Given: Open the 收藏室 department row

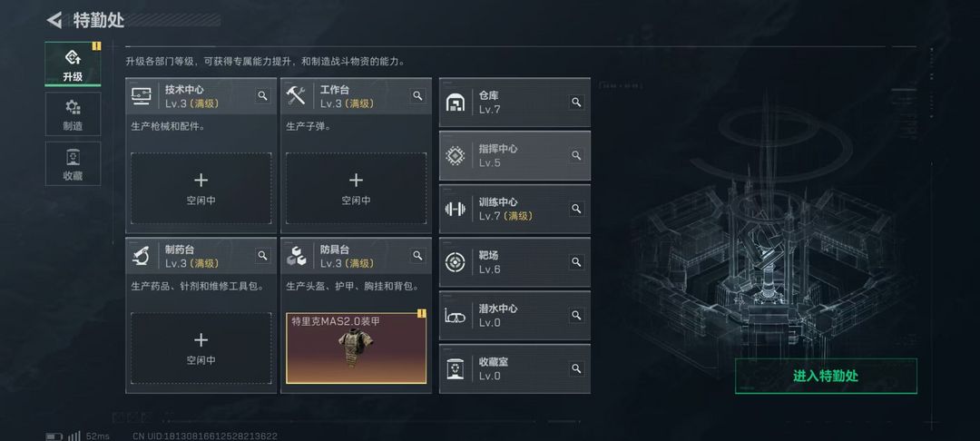Looking at the screenshot, I should click(514, 368).
